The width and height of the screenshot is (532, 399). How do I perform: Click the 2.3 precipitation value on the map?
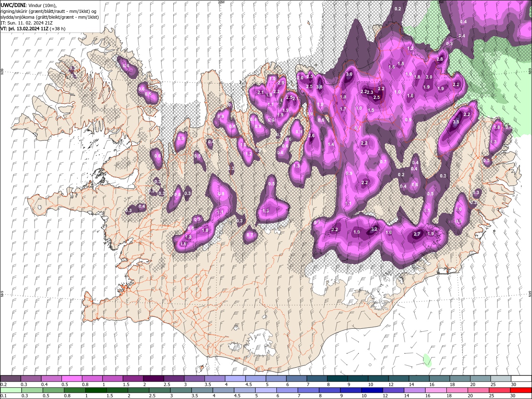(x=370, y=93)
